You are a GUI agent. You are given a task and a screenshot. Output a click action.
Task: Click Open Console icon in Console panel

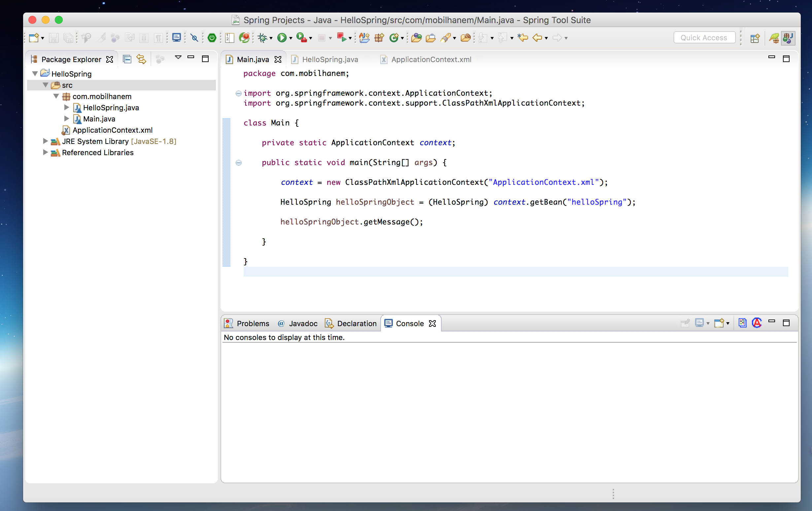pyautogui.click(x=719, y=323)
